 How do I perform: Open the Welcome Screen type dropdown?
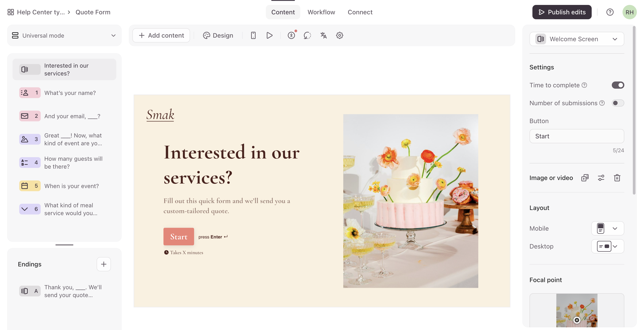tap(576, 39)
